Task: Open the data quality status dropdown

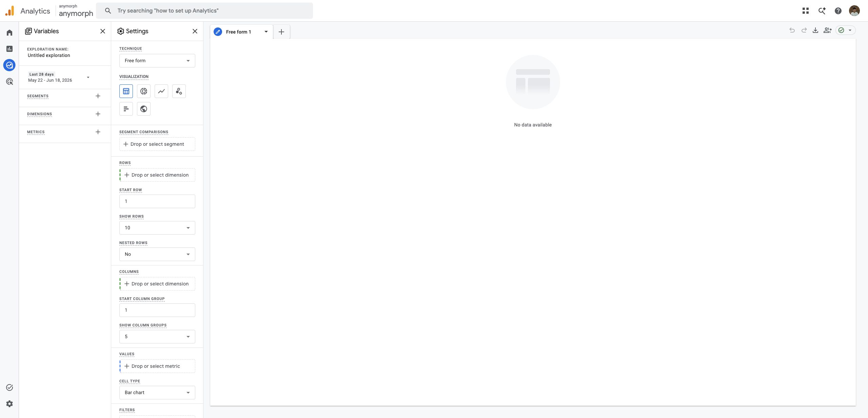Action: pos(846,30)
